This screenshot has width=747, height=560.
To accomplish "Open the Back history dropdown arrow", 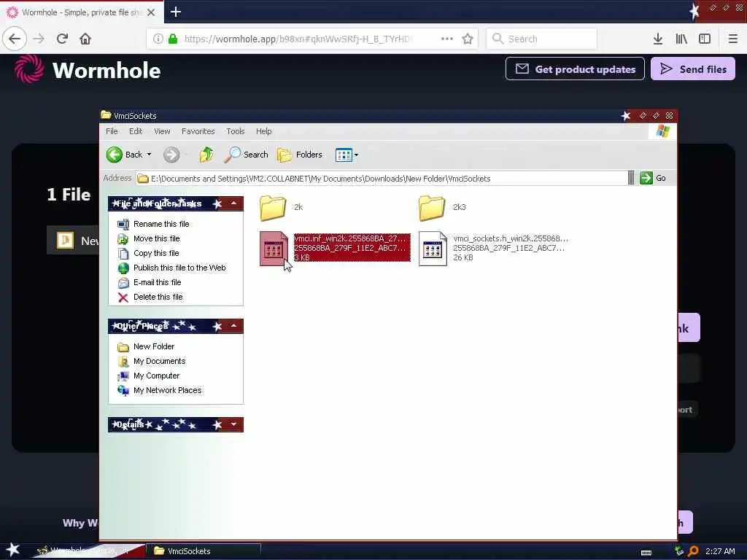I will pyautogui.click(x=149, y=155).
